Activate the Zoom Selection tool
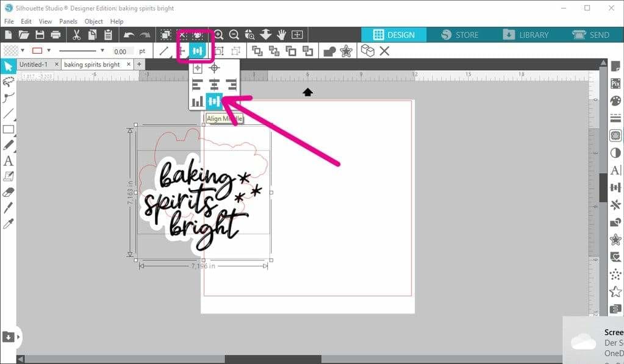 (x=250, y=35)
